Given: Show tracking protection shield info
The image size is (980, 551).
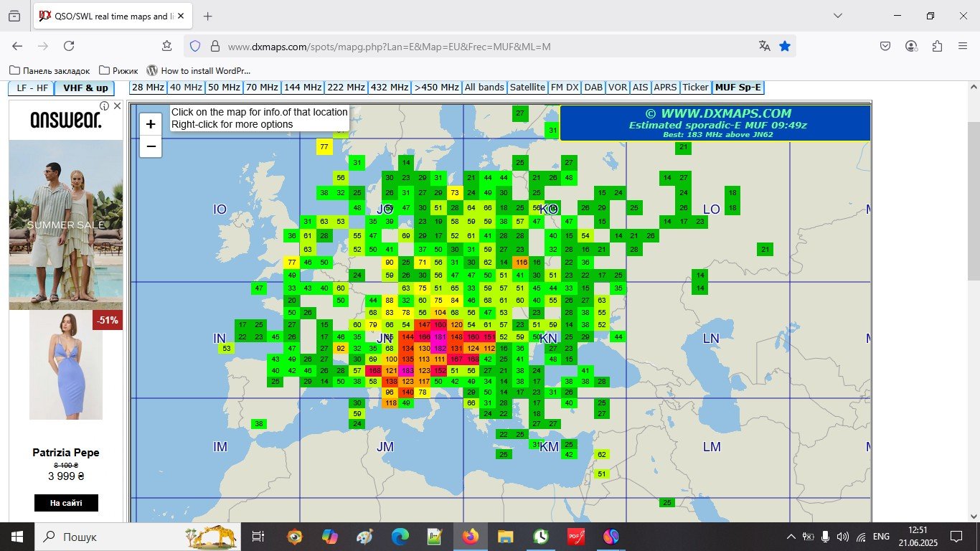Looking at the screenshot, I should (x=195, y=46).
